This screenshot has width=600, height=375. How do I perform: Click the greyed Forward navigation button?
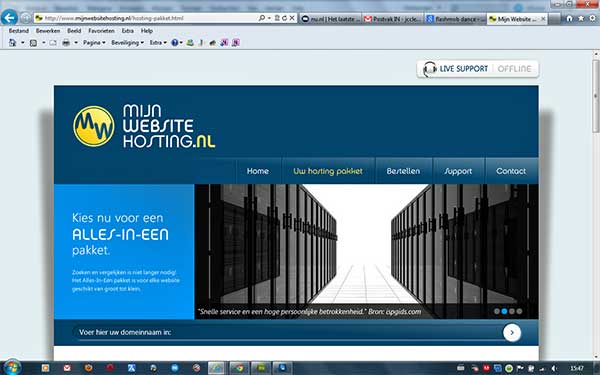[26, 18]
